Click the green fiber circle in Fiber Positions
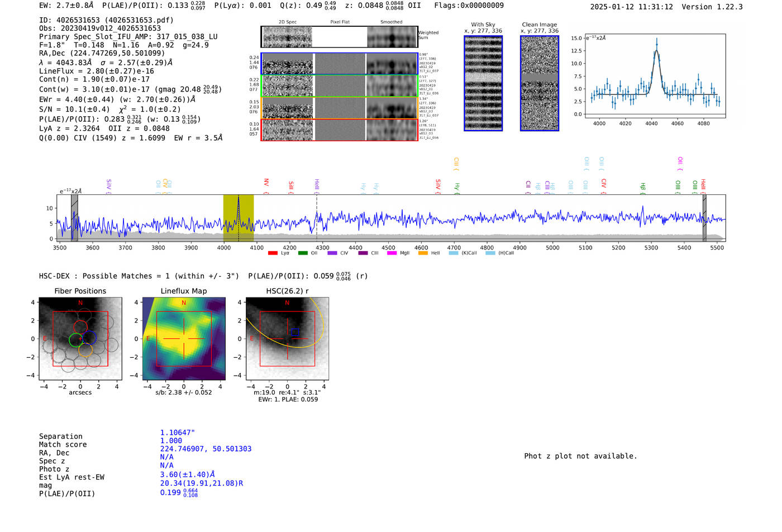Viewport: 782px width, 532px height. [x=76, y=339]
